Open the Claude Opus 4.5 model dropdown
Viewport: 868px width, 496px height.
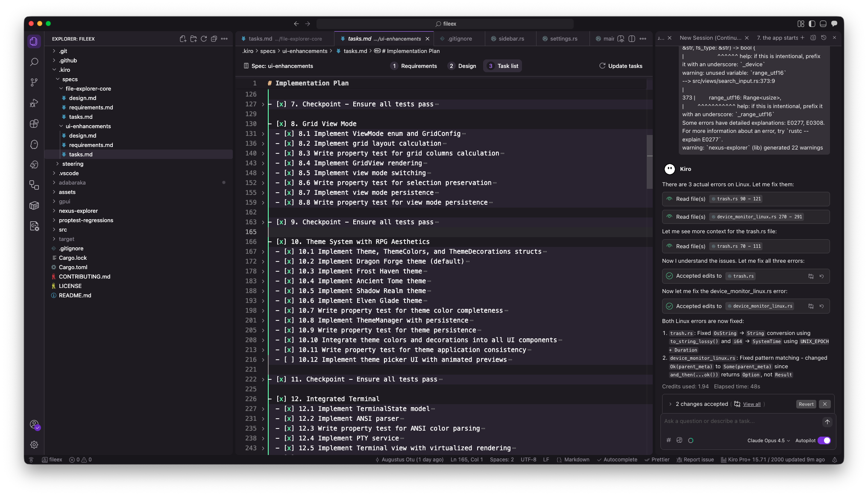[768, 440]
